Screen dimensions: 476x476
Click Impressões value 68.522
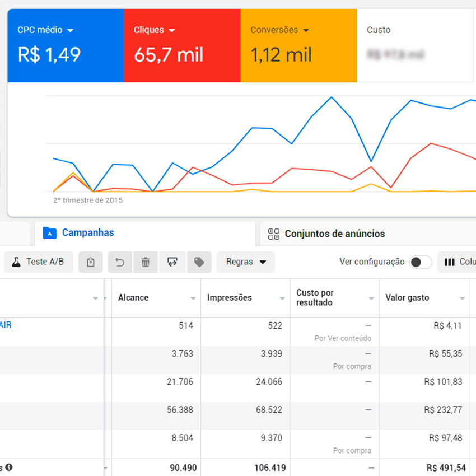tap(269, 410)
